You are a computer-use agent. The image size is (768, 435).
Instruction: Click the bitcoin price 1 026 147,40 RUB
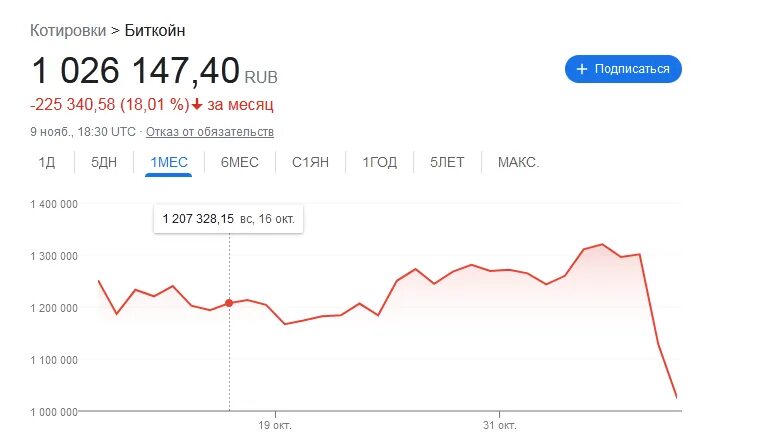pyautogui.click(x=154, y=72)
